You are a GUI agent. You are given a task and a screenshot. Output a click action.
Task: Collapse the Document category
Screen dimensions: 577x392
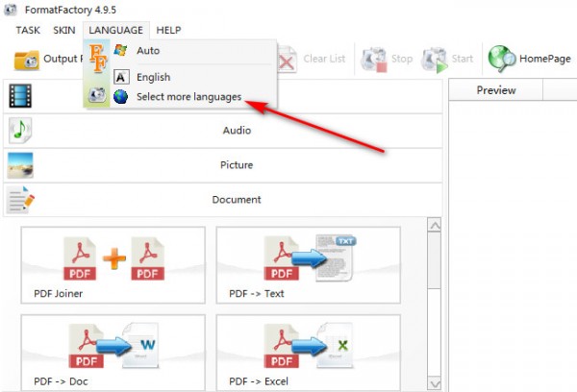click(223, 200)
